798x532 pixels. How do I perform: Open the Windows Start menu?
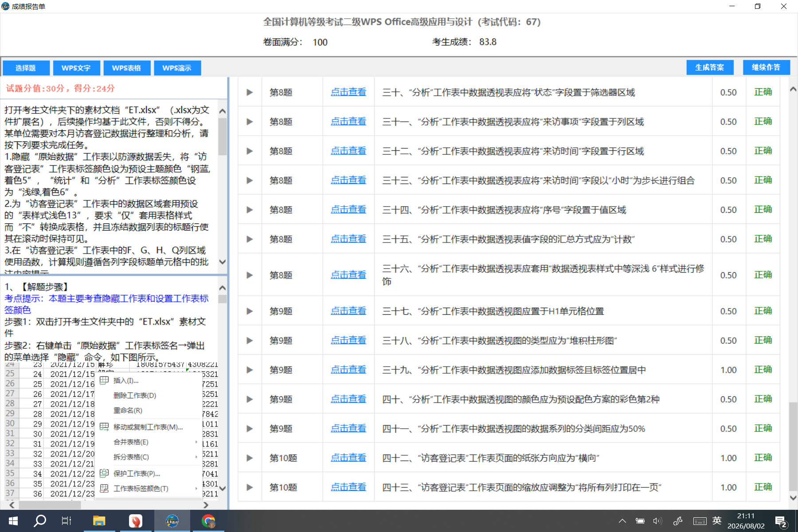coord(13,521)
